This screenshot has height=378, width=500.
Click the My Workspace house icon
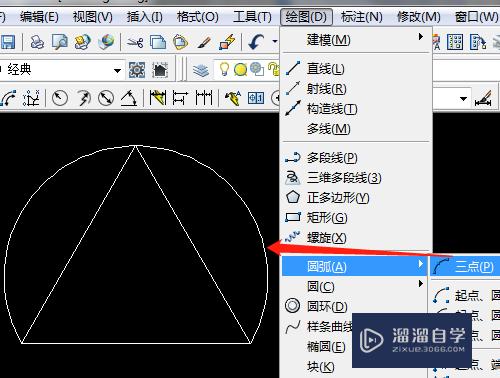160,70
